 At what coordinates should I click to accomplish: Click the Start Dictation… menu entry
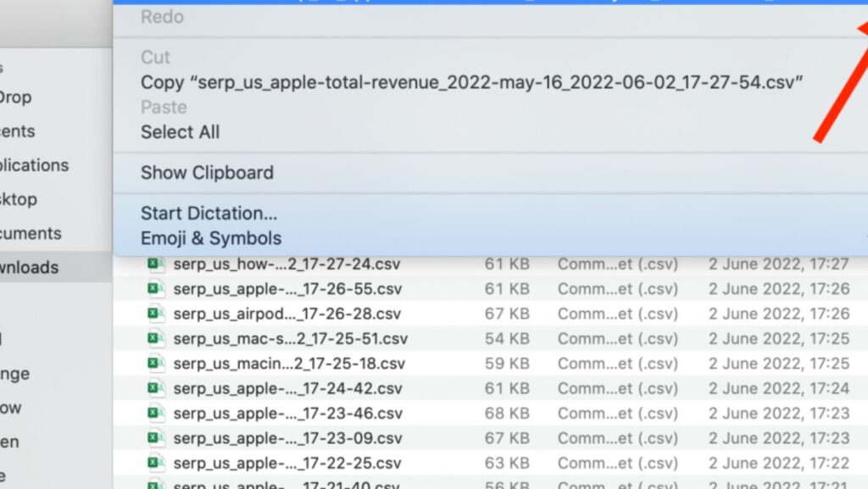click(209, 214)
